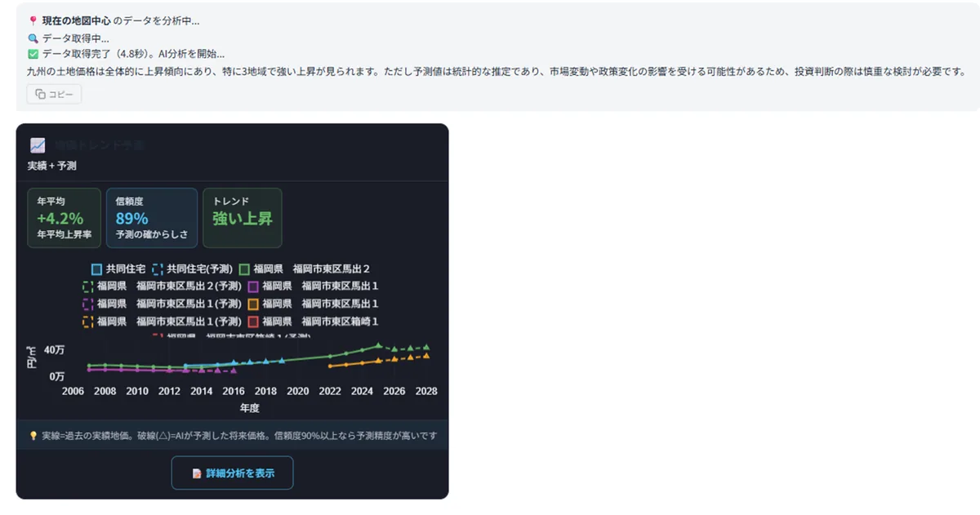
Task: Click the orange 2028 forecast triangle marker
Action: pyautogui.click(x=426, y=356)
